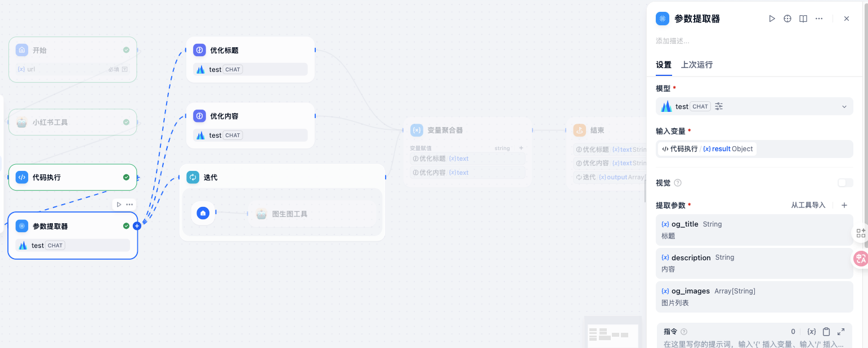Viewport: 868px width, 348px height.
Task: Click the plus next to string in 变量聚合器
Action: click(x=521, y=148)
